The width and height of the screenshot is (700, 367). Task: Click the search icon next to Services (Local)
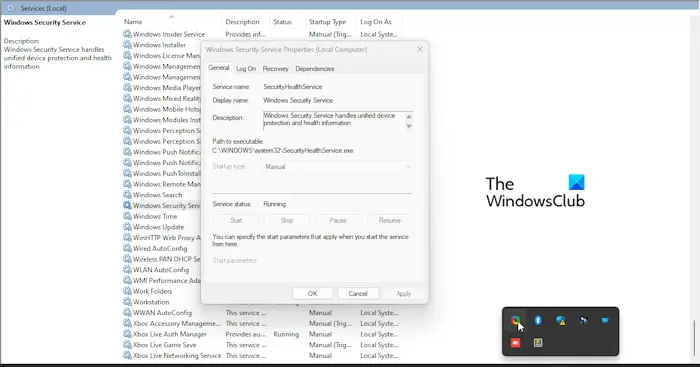click(11, 8)
